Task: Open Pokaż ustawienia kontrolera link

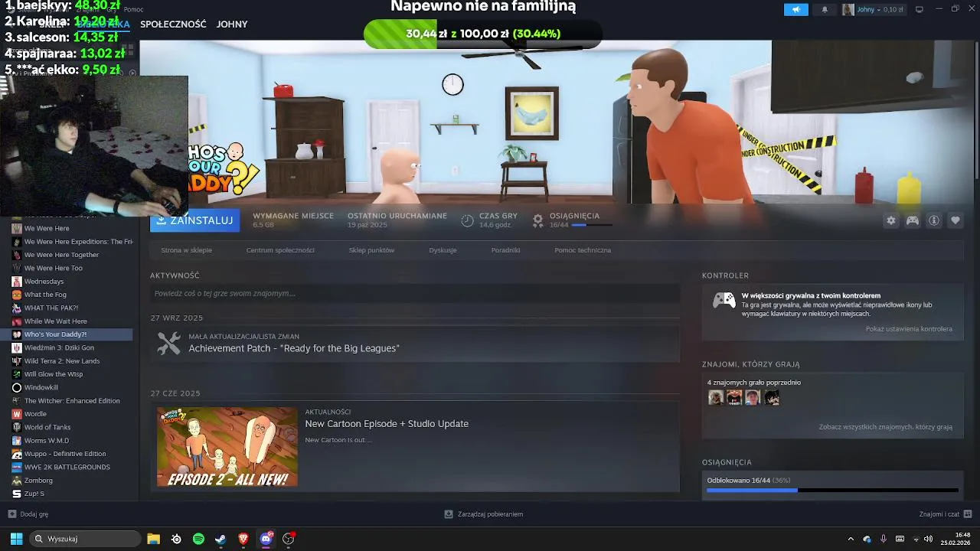Action: [909, 329]
